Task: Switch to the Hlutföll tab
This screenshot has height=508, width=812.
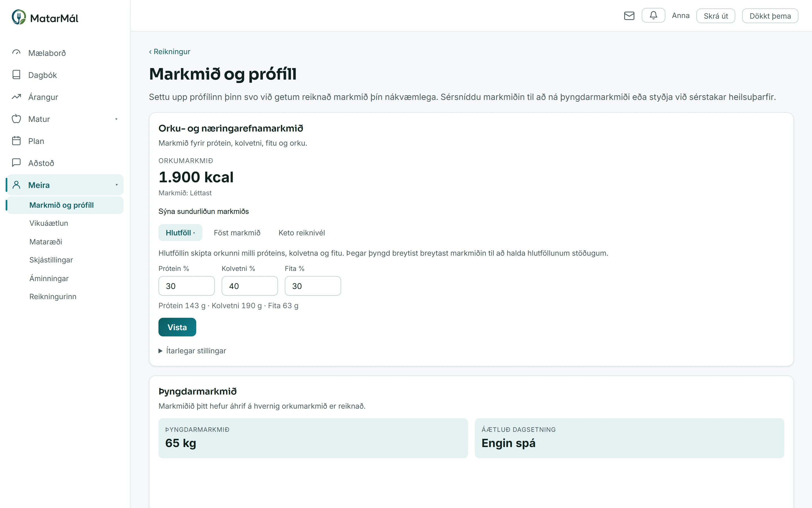Action: click(x=180, y=233)
